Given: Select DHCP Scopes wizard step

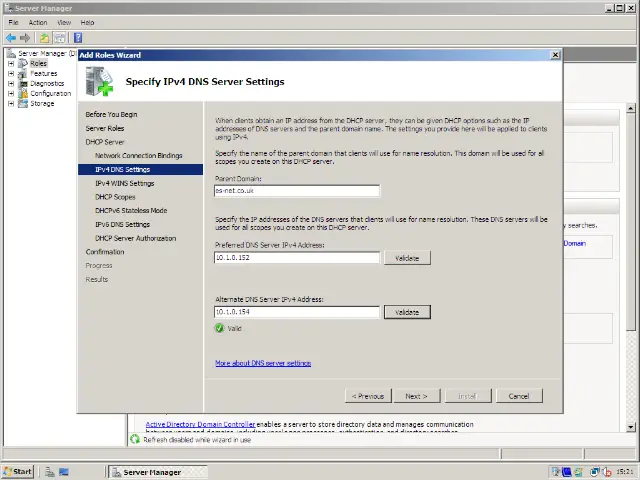Looking at the screenshot, I should coord(115,197).
